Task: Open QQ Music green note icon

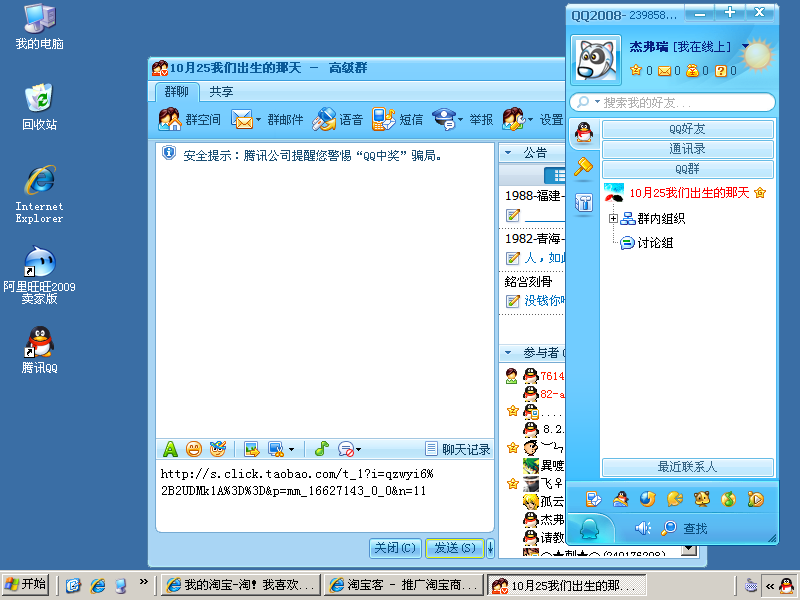Action: [729, 499]
